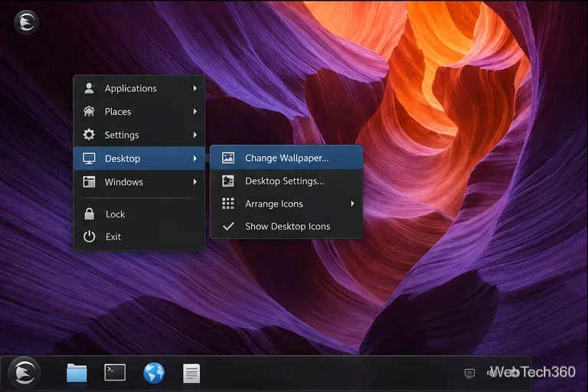Click the Settings gear icon in menu
Screen dimensions: 588x392
89,135
